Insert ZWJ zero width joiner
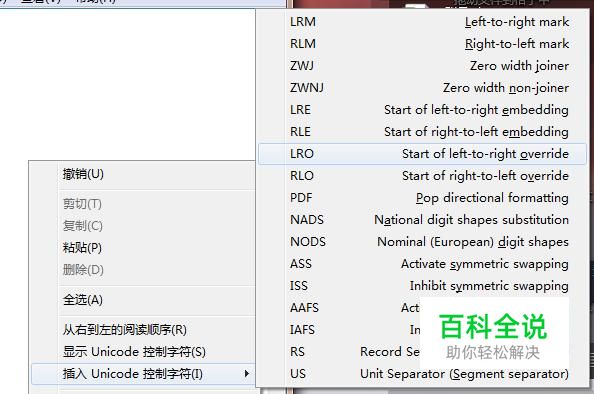 [x=422, y=66]
